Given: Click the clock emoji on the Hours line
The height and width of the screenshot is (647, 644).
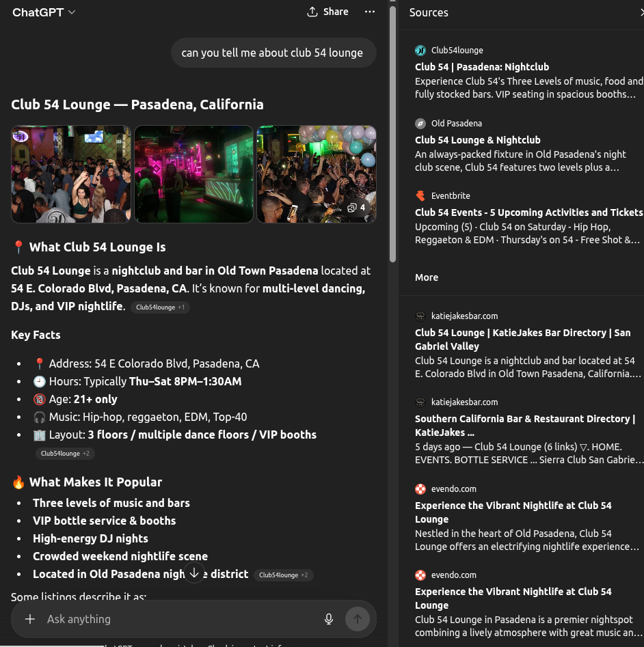Looking at the screenshot, I should 39,381.
